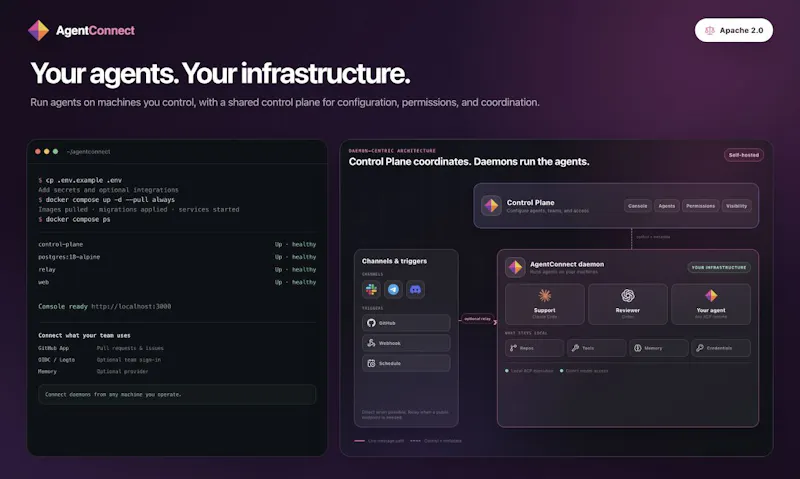The image size is (800, 479).
Task: Click the 'docker compose ps' command line
Action: pyautogui.click(x=74, y=219)
